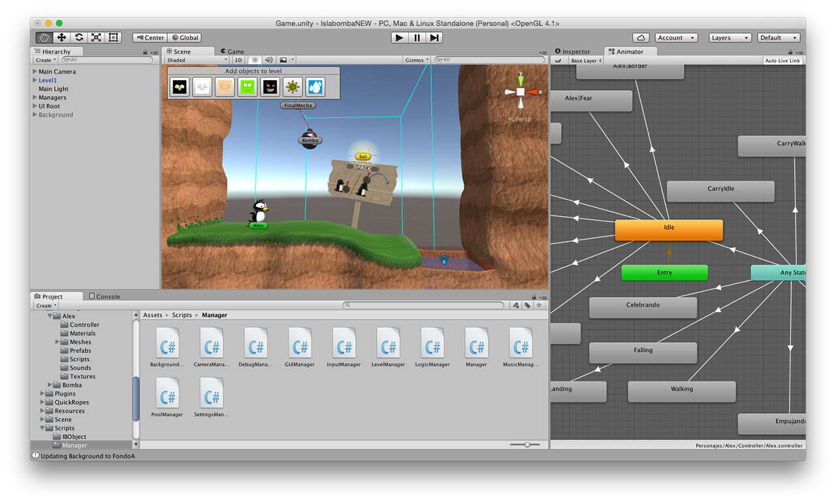
Task: Open the Gizmos dropdown
Action: (417, 60)
